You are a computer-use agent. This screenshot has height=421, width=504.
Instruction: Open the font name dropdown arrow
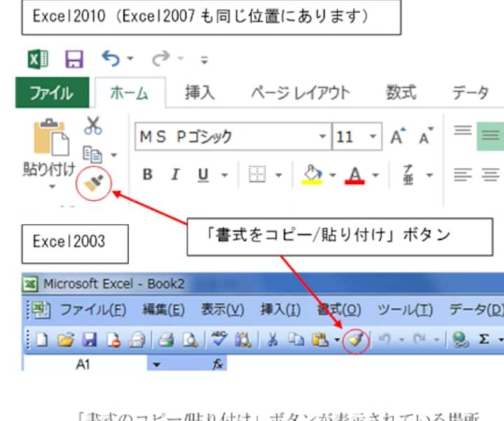coord(323,136)
